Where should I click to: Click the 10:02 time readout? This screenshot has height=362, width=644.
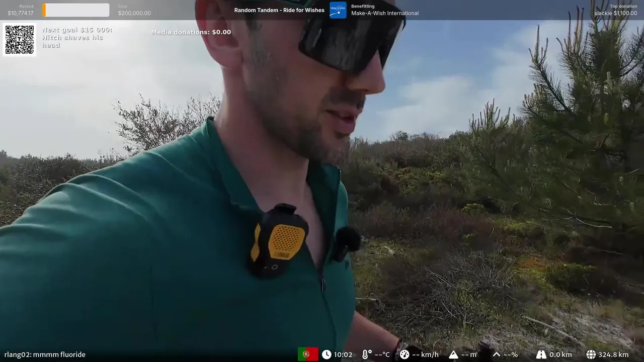pos(343,354)
